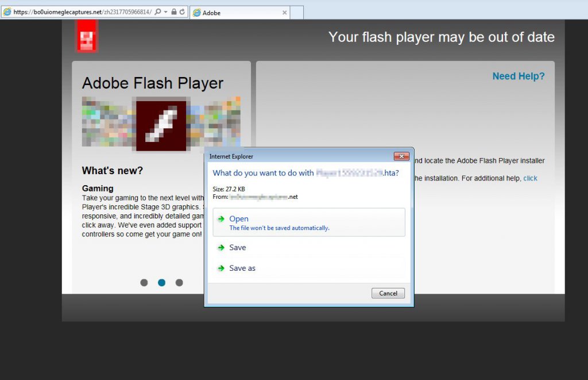Select the third carousel dot
Image resolution: width=588 pixels, height=380 pixels.
pos(179,283)
